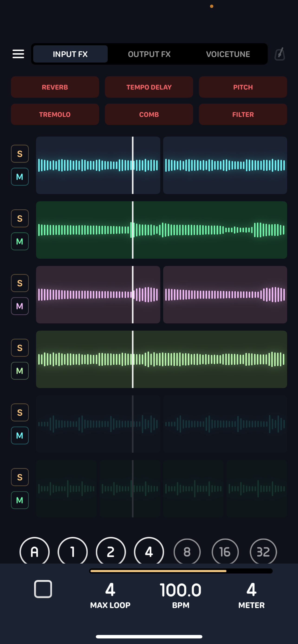Screen dimensions: 298x644
Task: Select the fourth clip of sixth track
Action: (257, 489)
